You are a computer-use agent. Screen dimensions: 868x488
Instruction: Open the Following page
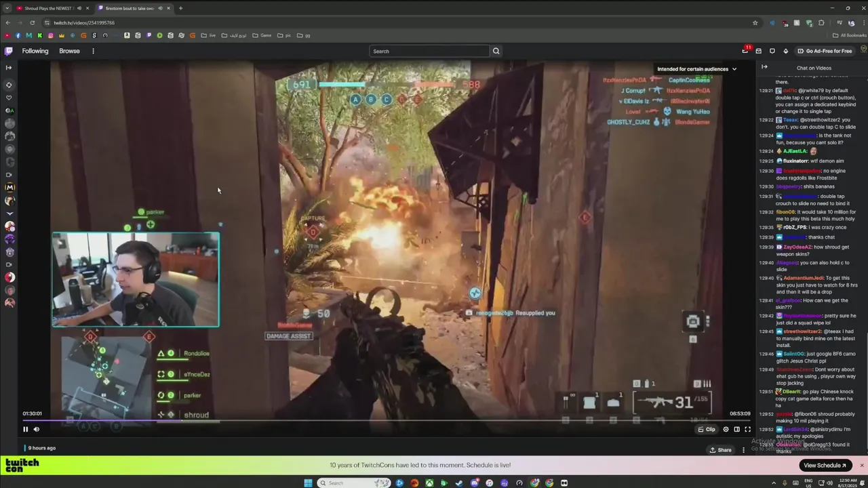tap(35, 51)
